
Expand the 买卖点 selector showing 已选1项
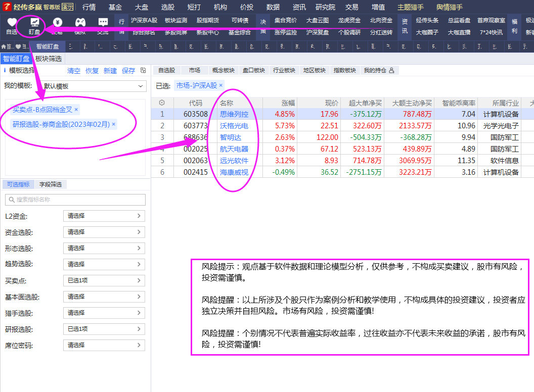tap(104, 280)
